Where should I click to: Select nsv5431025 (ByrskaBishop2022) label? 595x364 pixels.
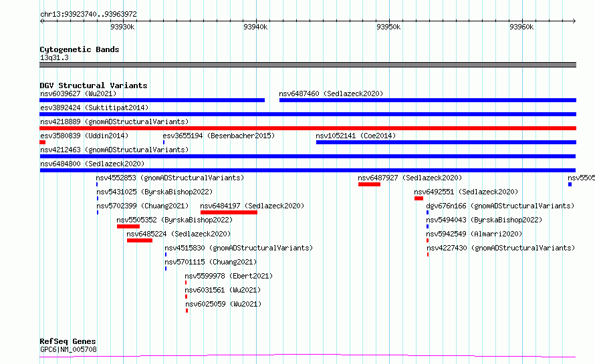click(154, 192)
